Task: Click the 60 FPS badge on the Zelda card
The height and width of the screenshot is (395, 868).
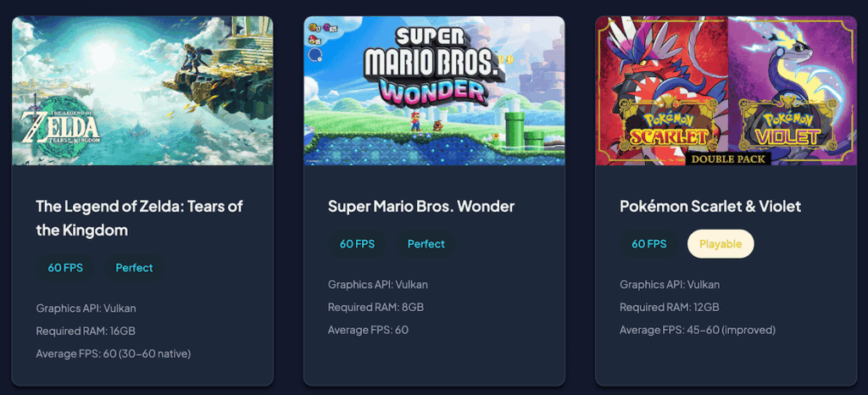Action: [x=65, y=268]
